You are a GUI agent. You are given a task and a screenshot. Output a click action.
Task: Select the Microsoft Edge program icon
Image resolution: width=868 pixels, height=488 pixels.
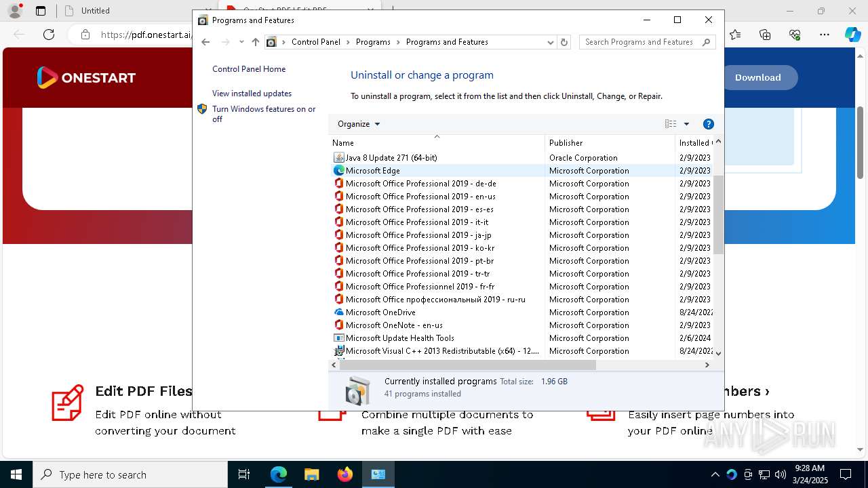[x=339, y=171]
